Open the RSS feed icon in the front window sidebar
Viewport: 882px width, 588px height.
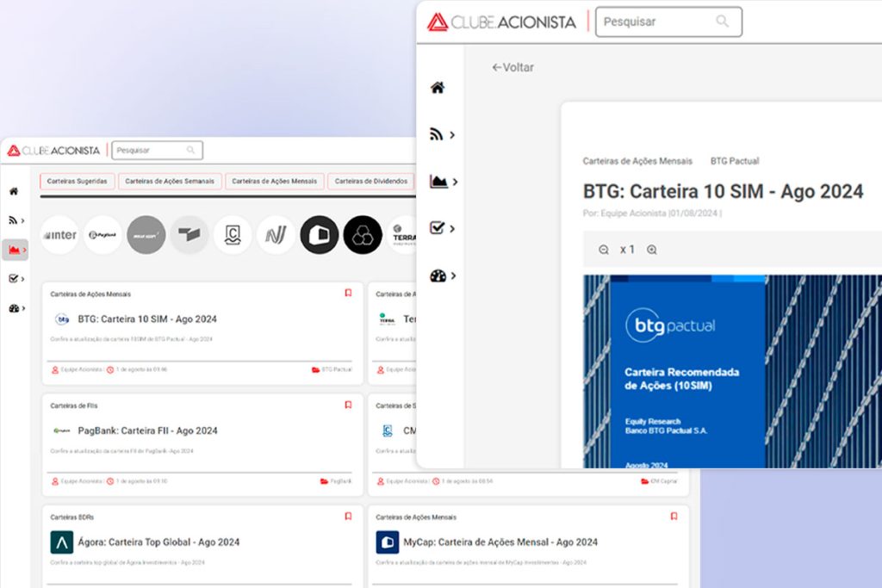coord(436,134)
